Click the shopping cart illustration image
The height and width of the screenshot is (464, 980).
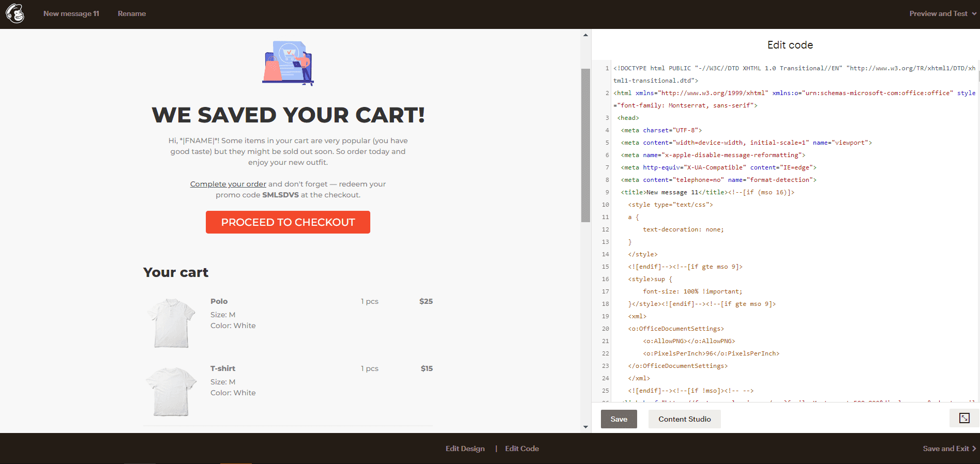click(x=288, y=63)
